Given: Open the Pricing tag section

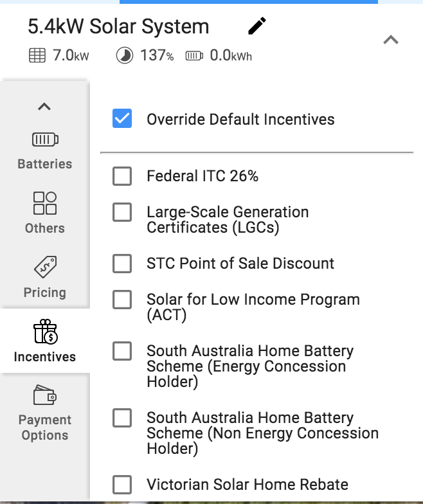Looking at the screenshot, I should (x=45, y=277).
